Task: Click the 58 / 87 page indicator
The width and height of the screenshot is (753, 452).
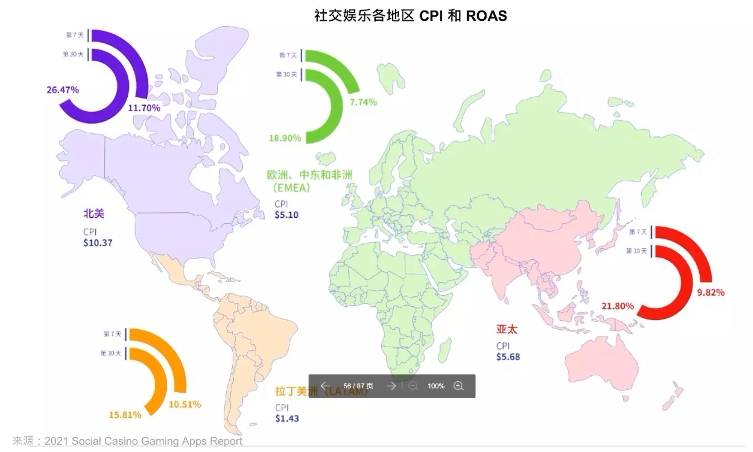Action: (358, 386)
